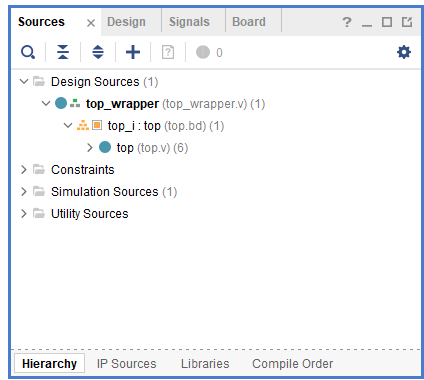Open the IP Sources view
This screenshot has width=424, height=380.
tap(126, 364)
